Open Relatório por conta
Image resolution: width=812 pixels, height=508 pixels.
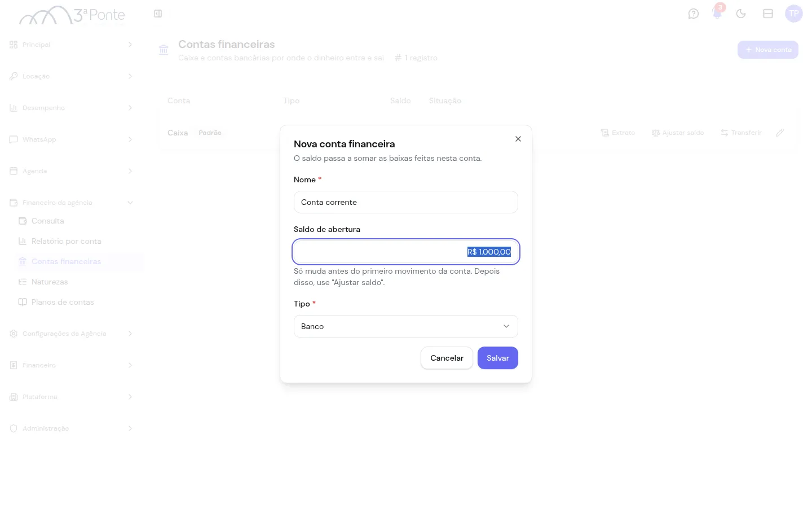tap(79, 241)
